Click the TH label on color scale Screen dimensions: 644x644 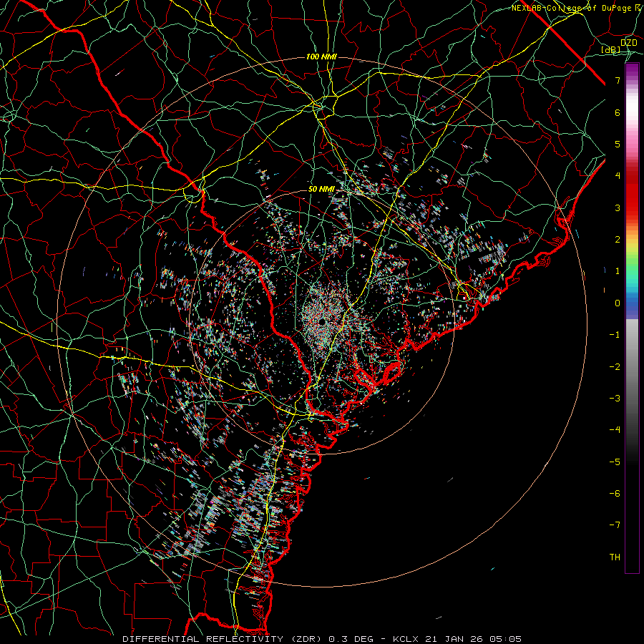(615, 557)
